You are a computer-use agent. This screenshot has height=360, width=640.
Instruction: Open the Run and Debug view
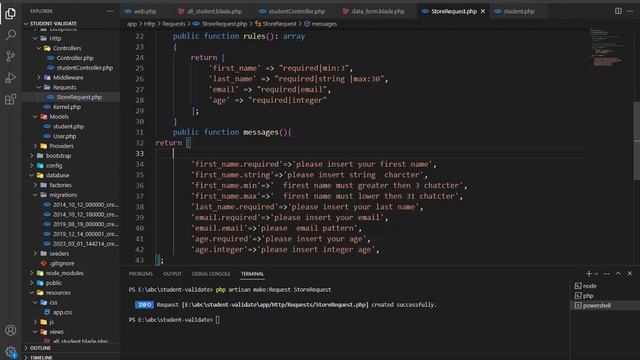11,78
